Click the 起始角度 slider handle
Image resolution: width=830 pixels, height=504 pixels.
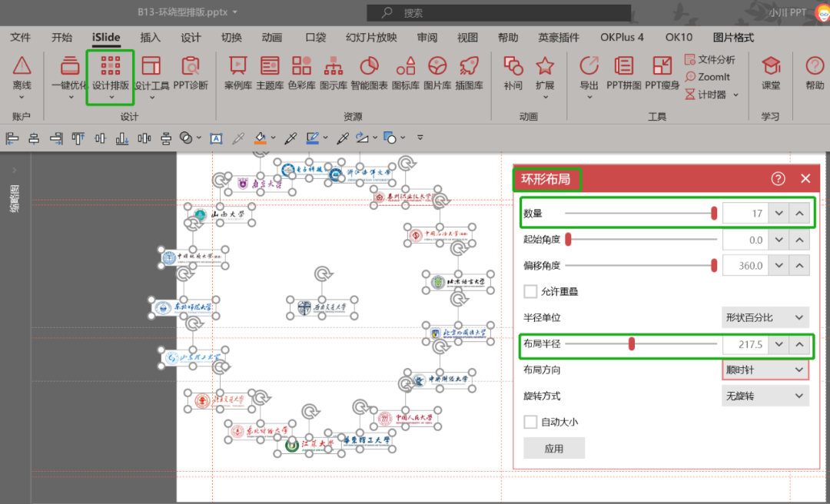[569, 239]
